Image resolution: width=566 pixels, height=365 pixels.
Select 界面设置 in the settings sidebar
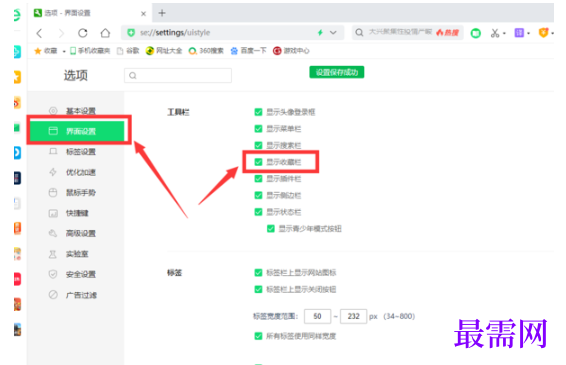(77, 131)
